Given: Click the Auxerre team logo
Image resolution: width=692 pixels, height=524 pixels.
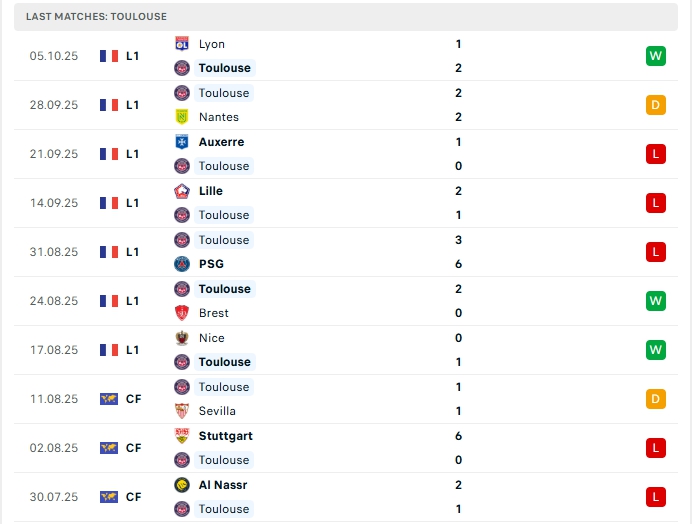Looking at the screenshot, I should point(182,142).
